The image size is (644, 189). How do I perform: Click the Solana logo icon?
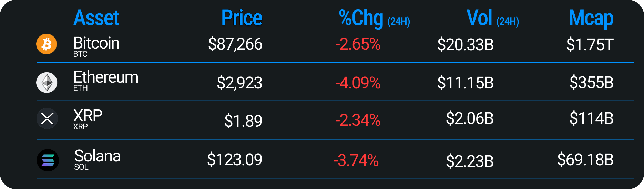point(48,160)
